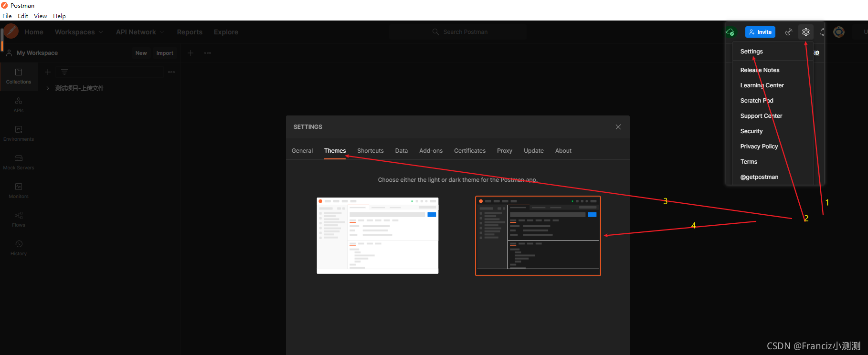Switch to the General settings tab
This screenshot has height=355, width=868.
pyautogui.click(x=302, y=151)
